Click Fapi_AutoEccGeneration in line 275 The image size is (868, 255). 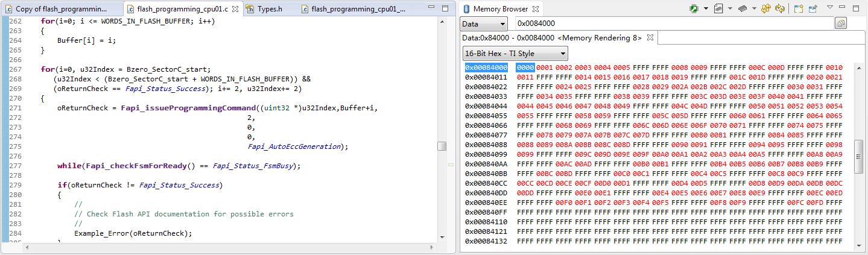(294, 146)
